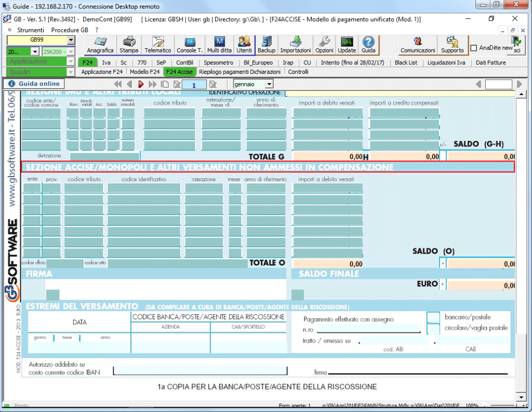Image resolution: width=532 pixels, height=412 pixels.
Task: Click the IBAN code input field
Action: (x=200, y=370)
